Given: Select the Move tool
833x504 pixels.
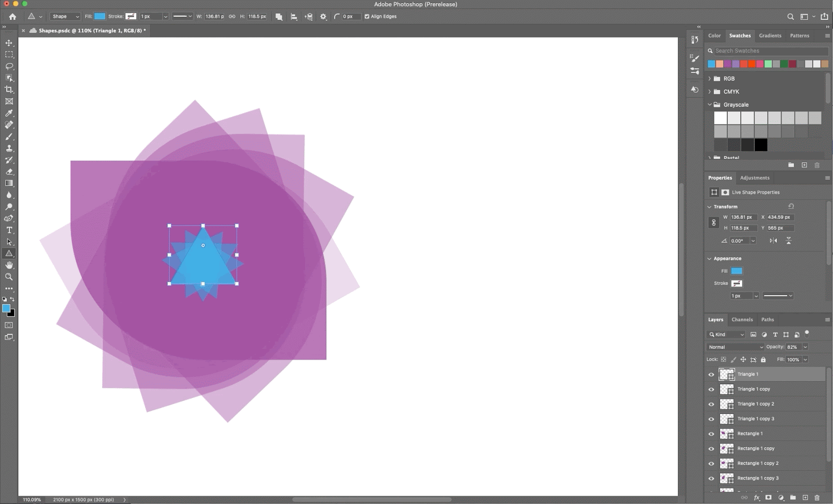Looking at the screenshot, I should tap(9, 42).
